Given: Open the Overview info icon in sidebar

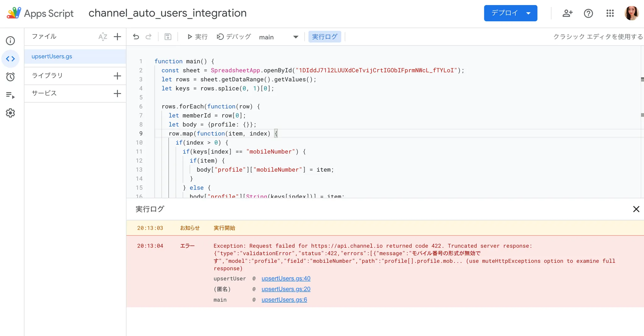Looking at the screenshot, I should tap(10, 41).
